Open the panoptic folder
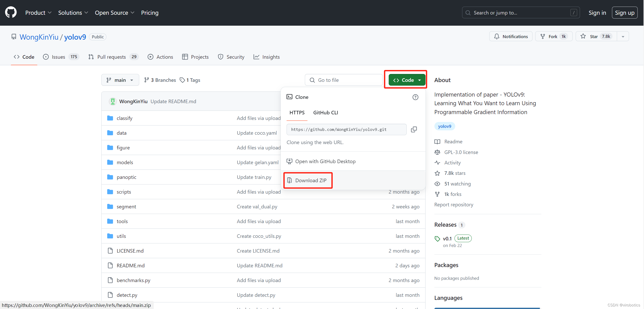Image resolution: width=644 pixels, height=309 pixels. click(127, 177)
